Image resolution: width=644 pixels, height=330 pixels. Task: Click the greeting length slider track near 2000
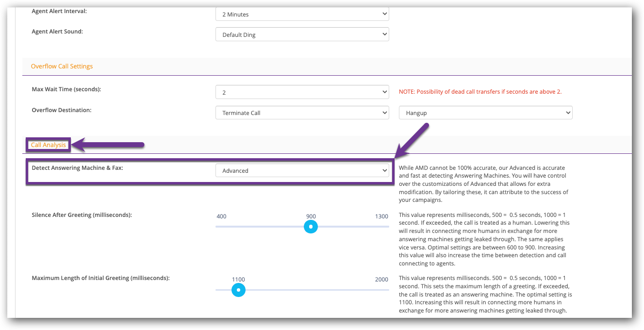(381, 290)
